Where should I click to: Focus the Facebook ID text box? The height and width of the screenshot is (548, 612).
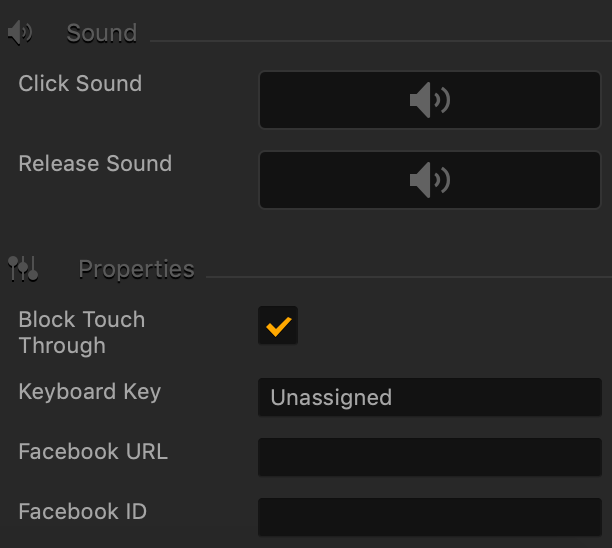pyautogui.click(x=430, y=517)
